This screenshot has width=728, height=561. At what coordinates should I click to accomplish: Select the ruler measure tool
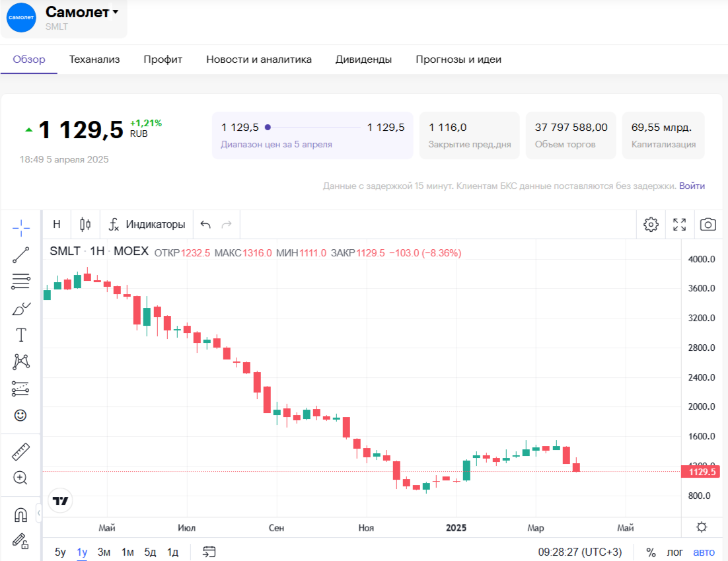pyautogui.click(x=21, y=451)
